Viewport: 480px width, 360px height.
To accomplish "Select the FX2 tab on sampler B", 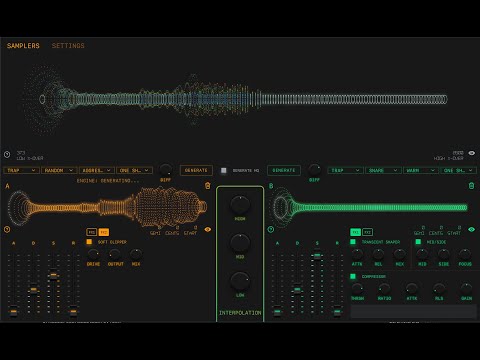I will click(x=368, y=232).
